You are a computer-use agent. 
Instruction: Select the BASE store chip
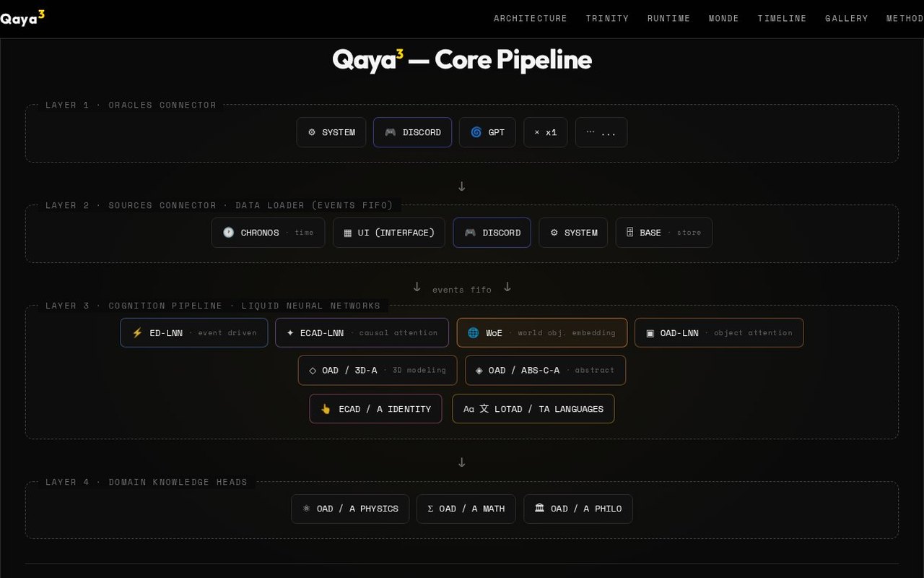pos(664,233)
